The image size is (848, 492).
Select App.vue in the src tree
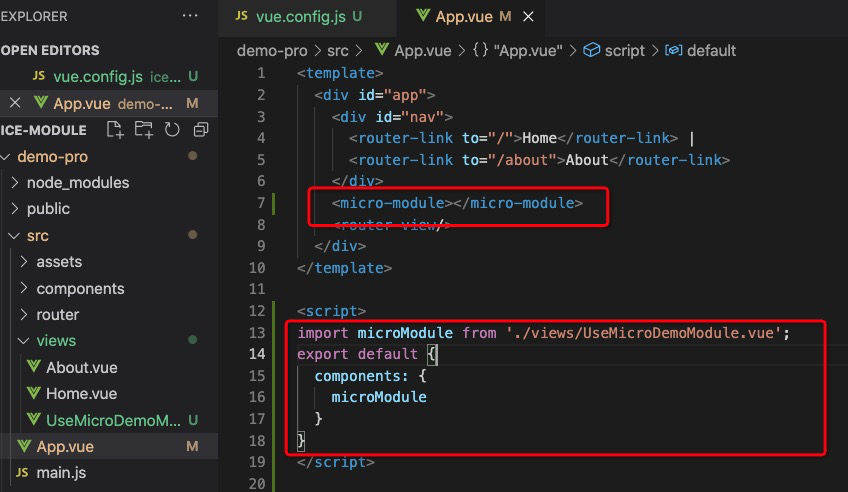109,446
